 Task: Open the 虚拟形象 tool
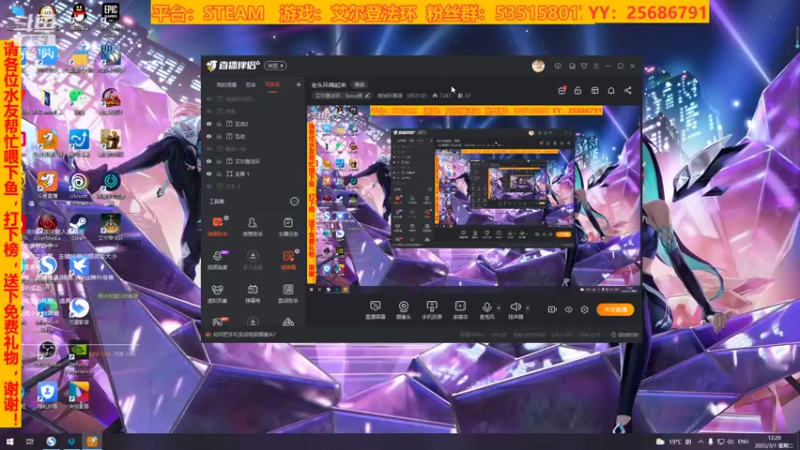pos(217,294)
